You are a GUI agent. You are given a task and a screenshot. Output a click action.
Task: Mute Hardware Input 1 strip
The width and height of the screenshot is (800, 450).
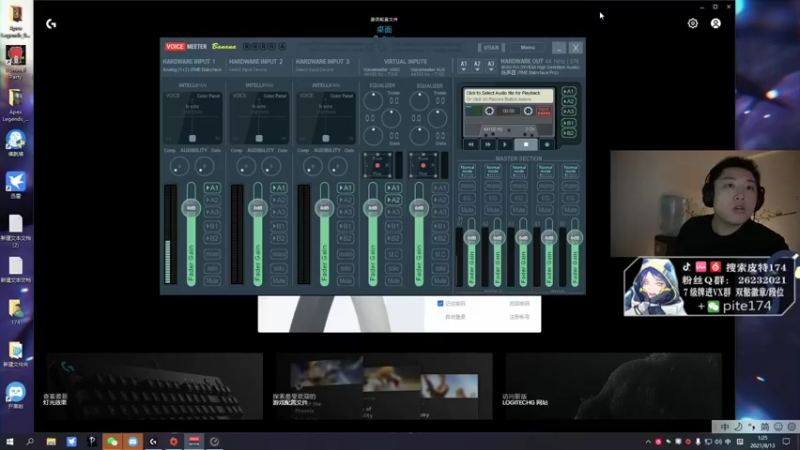(x=212, y=281)
